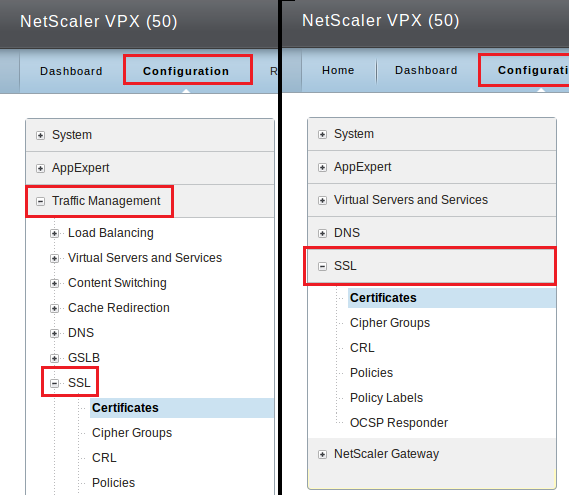The width and height of the screenshot is (569, 496).
Task: Open Cipher Groups in right panel
Action: (x=390, y=323)
